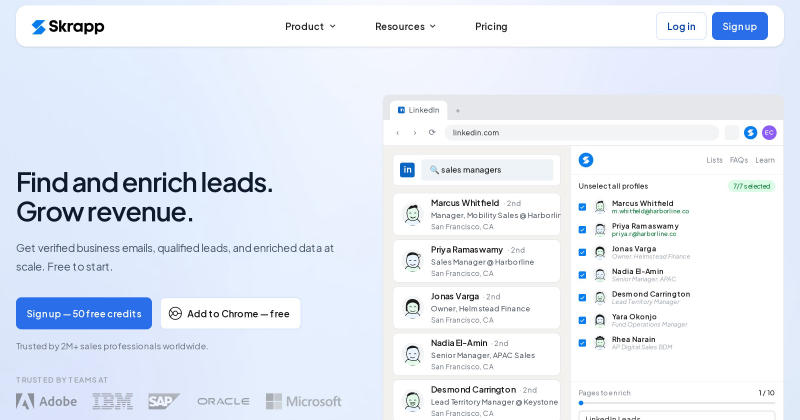Click Nadia El-Amin avatar in Skrapp panel
Viewport: 800px width, 420px height.
click(600, 275)
